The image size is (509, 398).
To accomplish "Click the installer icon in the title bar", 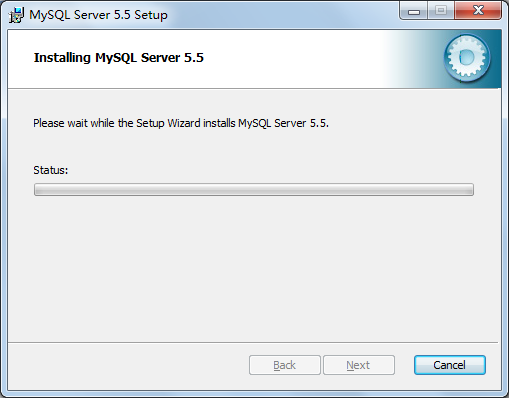I will pos(16,15).
